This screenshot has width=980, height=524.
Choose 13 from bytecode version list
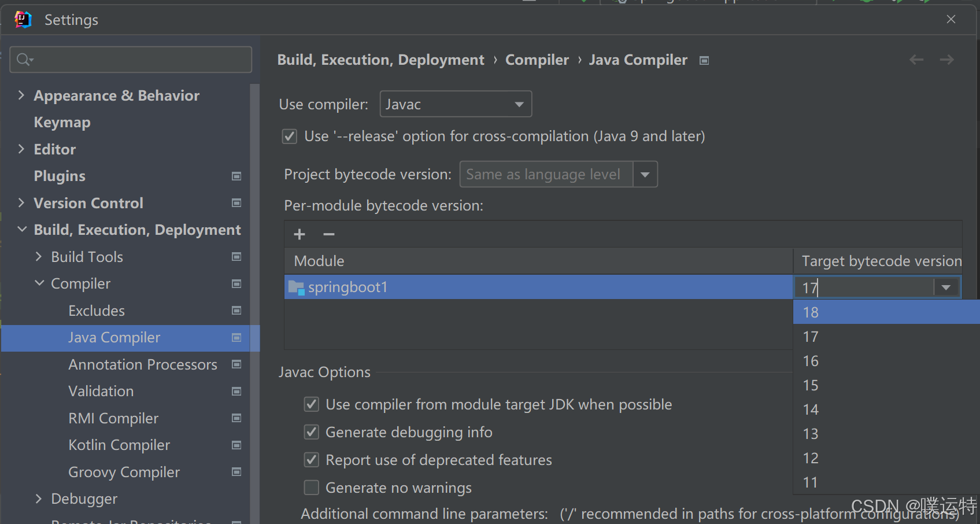click(886, 434)
